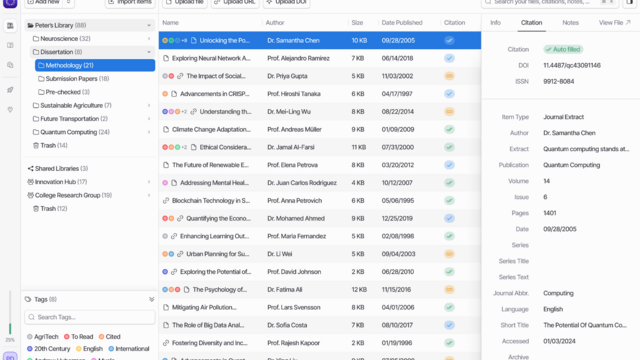
Task: Click the orange link citation badge for Dr. Fatima Ali
Action: click(x=449, y=289)
